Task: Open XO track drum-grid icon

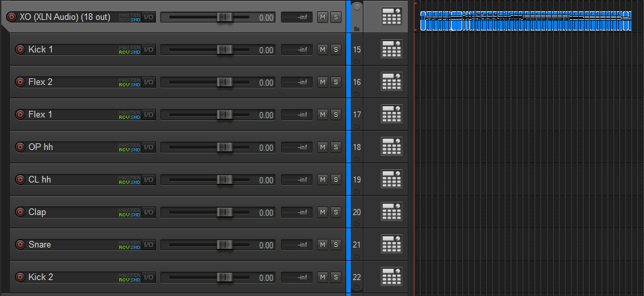Action: click(x=391, y=17)
